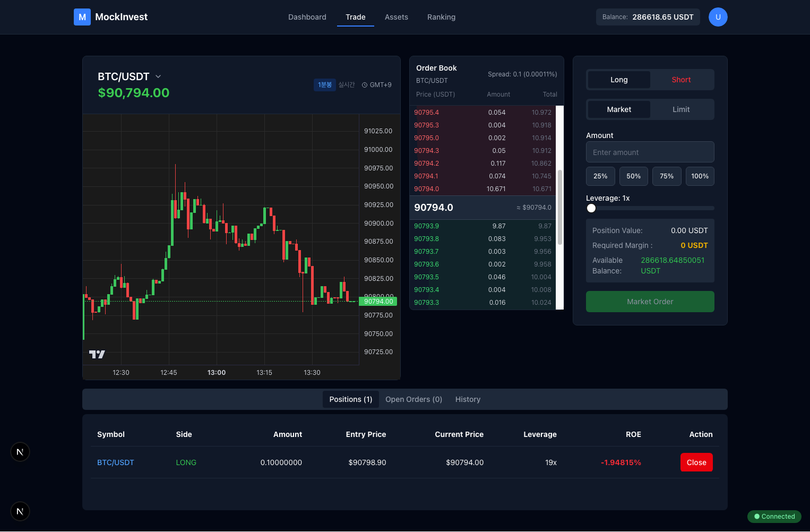810x532 pixels.
Task: Switch to the Open Orders tab
Action: (413, 399)
